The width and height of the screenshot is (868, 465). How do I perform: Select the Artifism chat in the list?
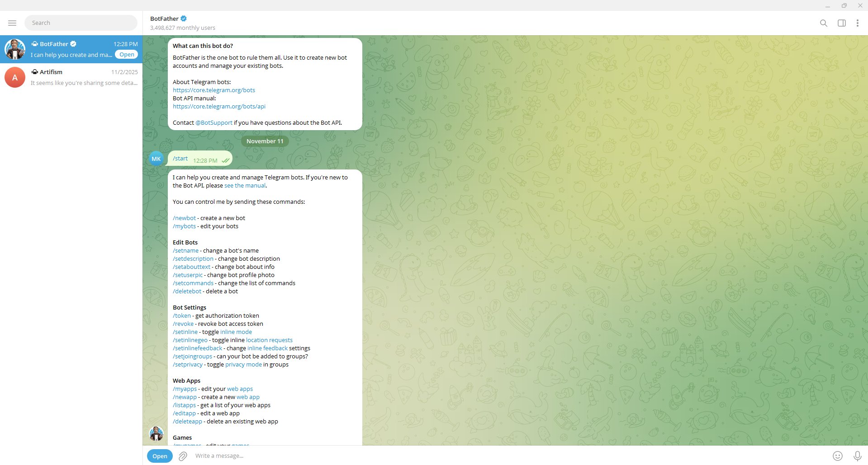coord(71,77)
